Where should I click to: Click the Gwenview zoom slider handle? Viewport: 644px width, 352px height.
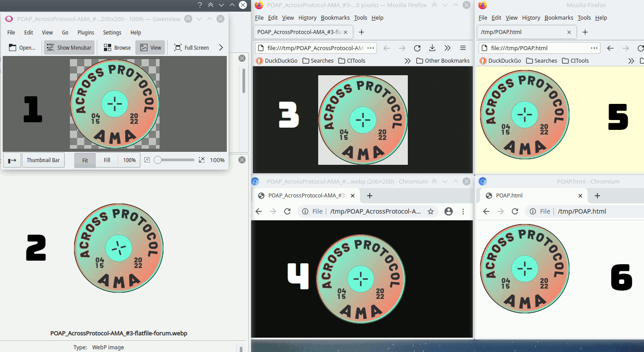tap(158, 160)
